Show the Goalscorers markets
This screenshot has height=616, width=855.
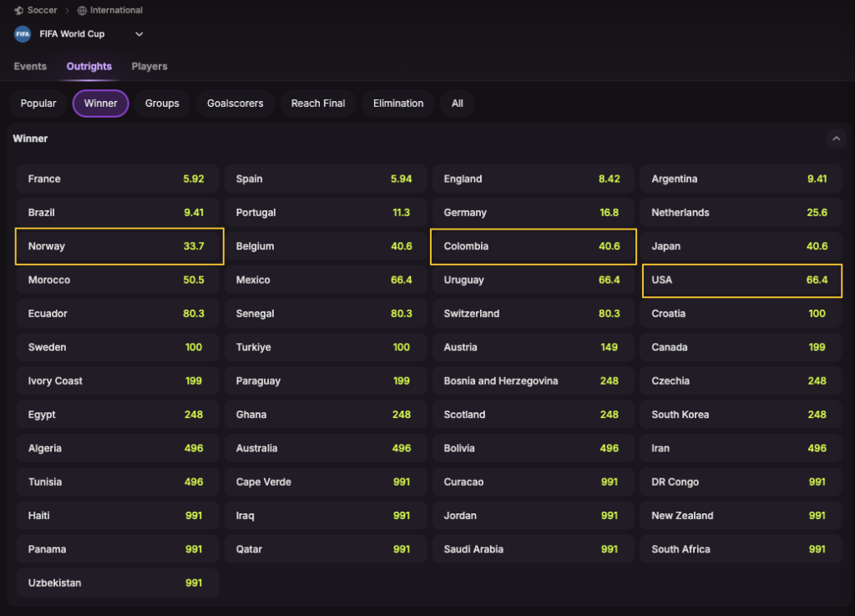click(235, 104)
